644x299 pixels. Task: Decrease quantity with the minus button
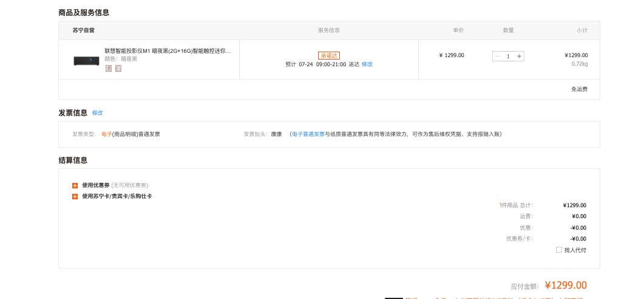pos(497,57)
